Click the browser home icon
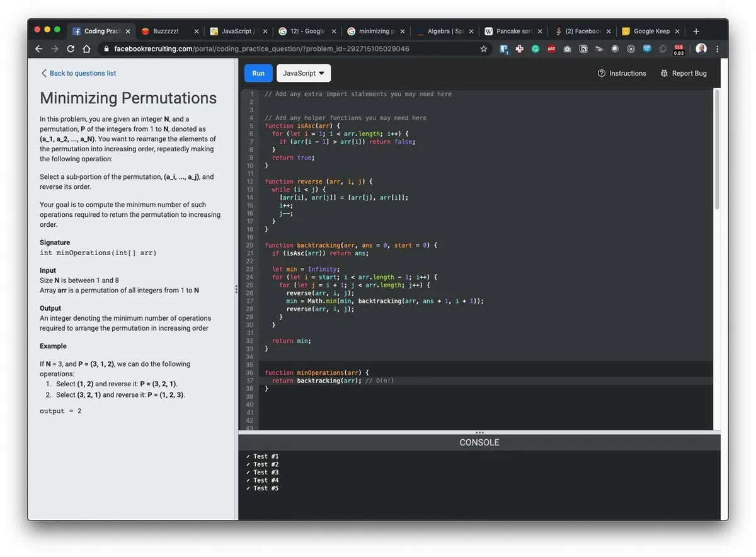Screen dimensions: 756x557 click(x=87, y=49)
